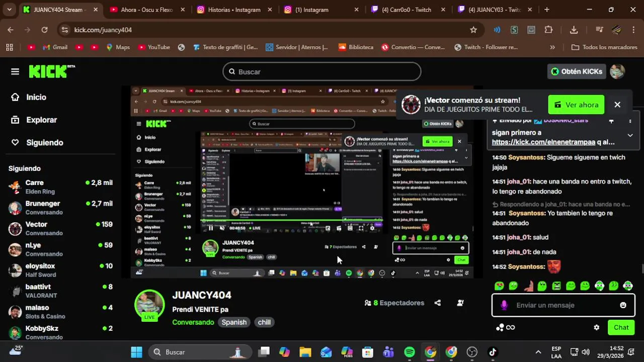Open Todos los marcadores folder

(604, 47)
